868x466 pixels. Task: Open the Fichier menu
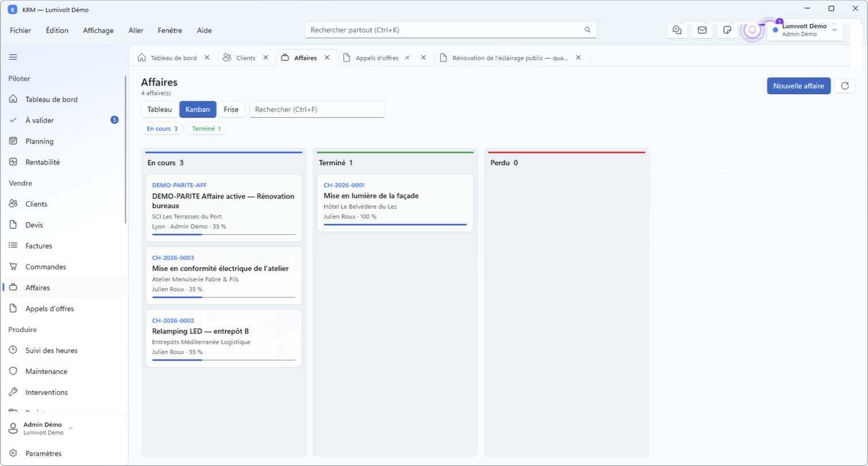(x=21, y=30)
